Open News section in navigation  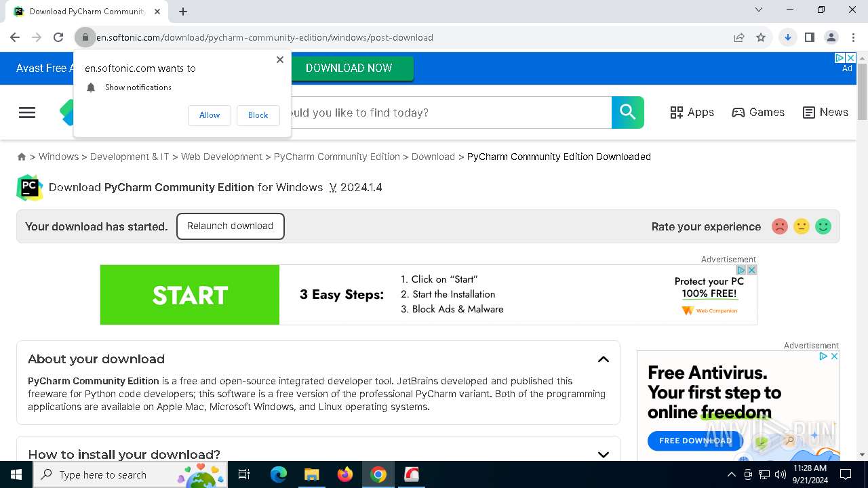pyautogui.click(x=825, y=113)
